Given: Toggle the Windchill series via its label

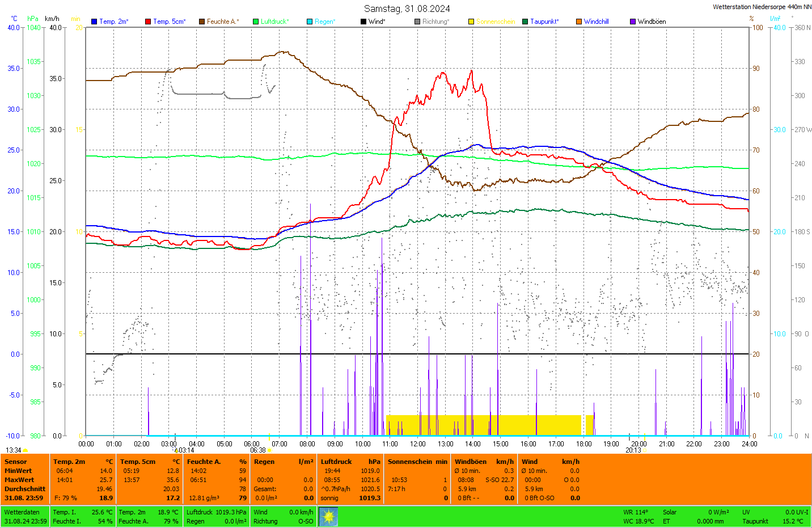Looking at the screenshot, I should (596, 22).
